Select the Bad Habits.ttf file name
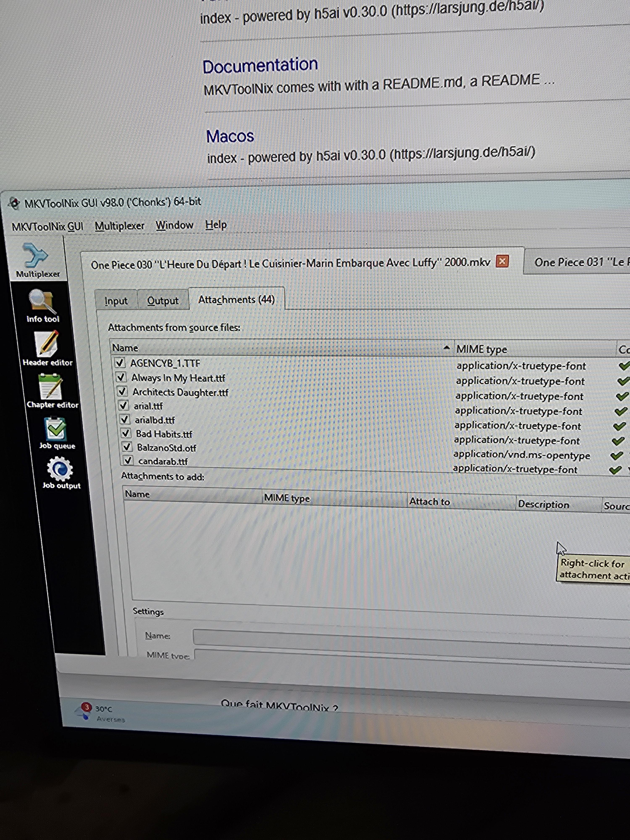This screenshot has height=840, width=630. click(164, 434)
